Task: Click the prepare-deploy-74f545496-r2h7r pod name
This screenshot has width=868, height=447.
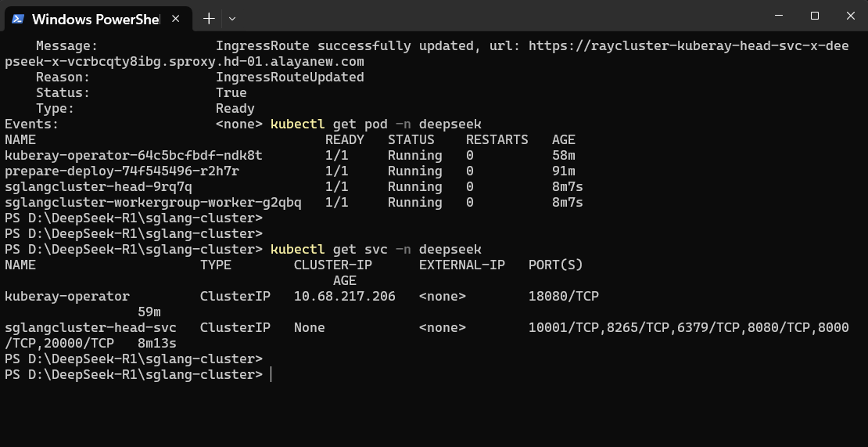Action: click(122, 171)
